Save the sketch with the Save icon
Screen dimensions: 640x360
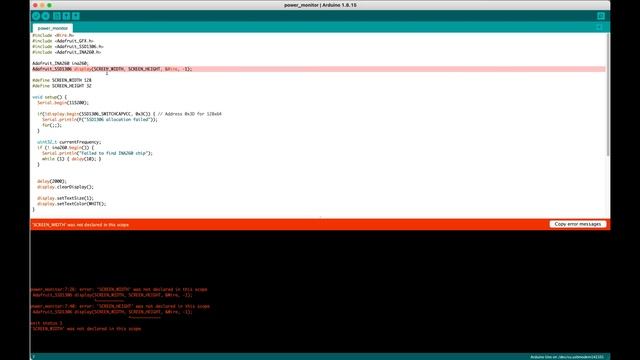[x=76, y=16]
